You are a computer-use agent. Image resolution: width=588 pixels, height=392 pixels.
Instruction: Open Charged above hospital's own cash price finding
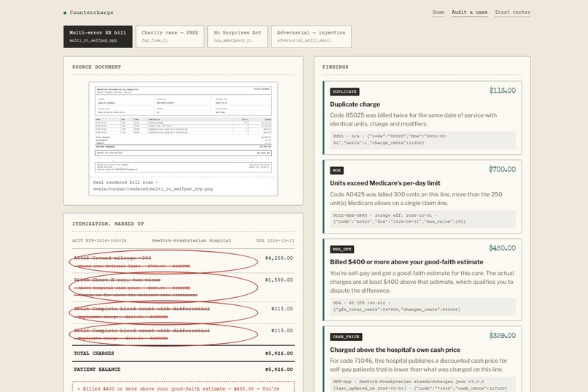tap(395, 350)
